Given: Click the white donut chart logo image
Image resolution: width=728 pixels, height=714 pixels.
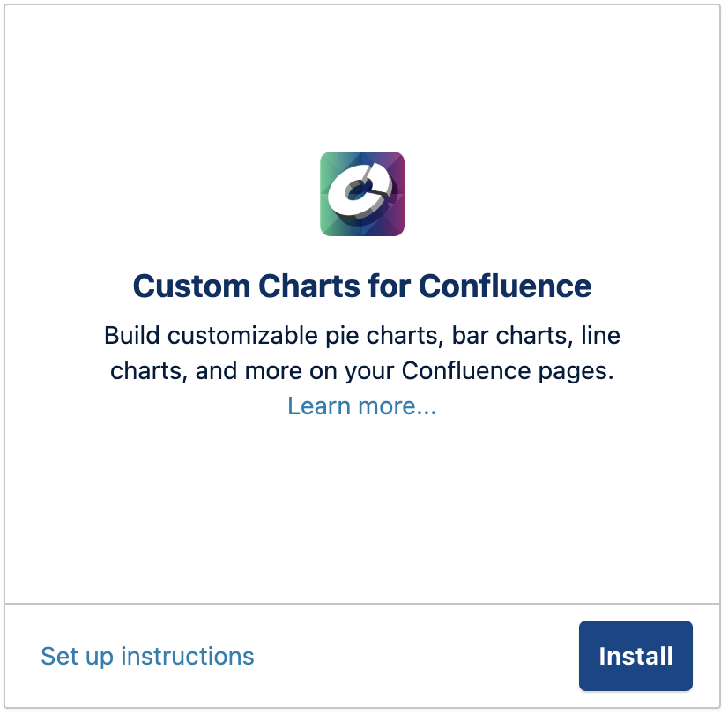Looking at the screenshot, I should [362, 194].
